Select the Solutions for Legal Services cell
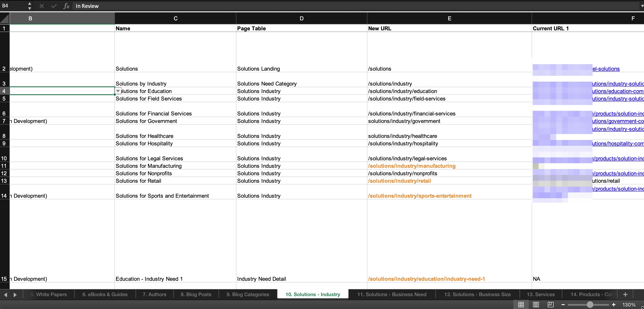644x309 pixels. click(x=175, y=154)
